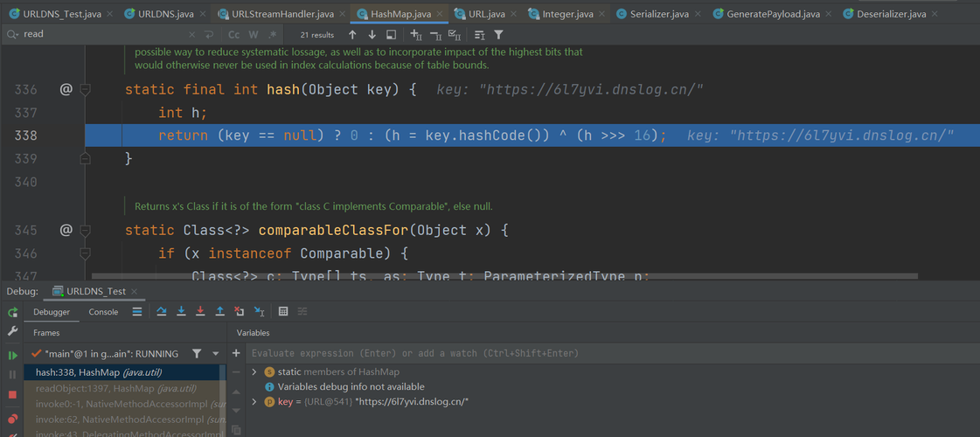Viewport: 980px width, 437px height.
Task: Toggle Words (W) search option
Action: click(x=254, y=34)
